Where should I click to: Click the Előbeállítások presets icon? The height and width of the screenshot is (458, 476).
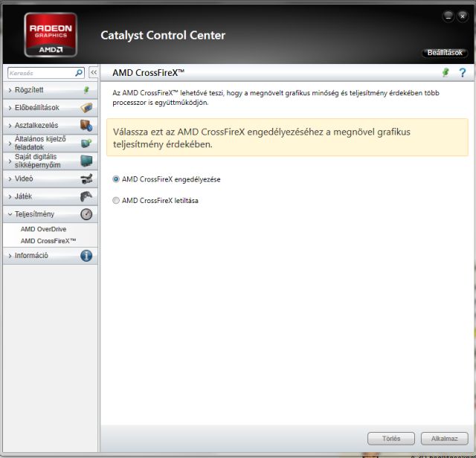86,108
